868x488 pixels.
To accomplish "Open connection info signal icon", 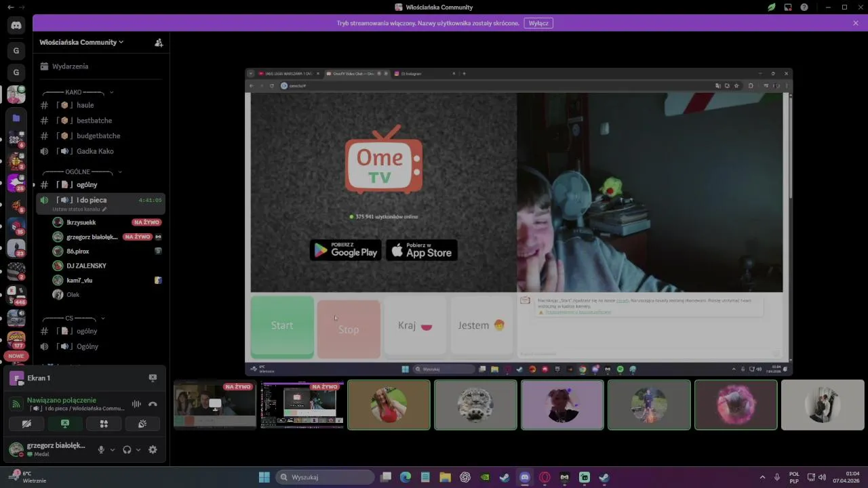I will (x=16, y=404).
